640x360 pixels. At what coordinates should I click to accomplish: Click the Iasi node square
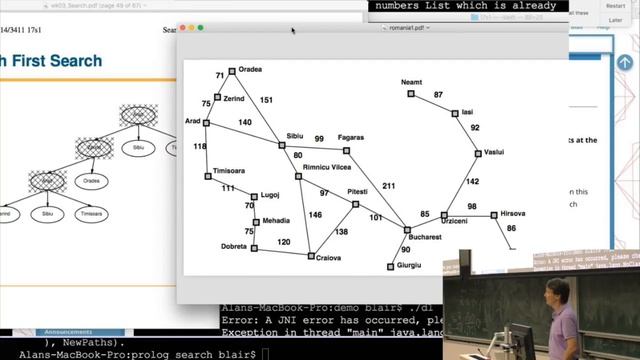(455, 114)
